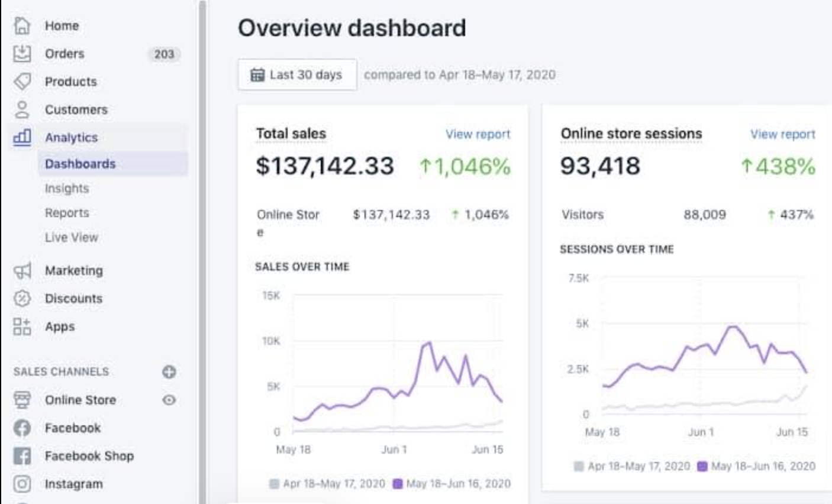Open the Instagram channel icon
Screen dimensions: 832x504
pyautogui.click(x=22, y=484)
